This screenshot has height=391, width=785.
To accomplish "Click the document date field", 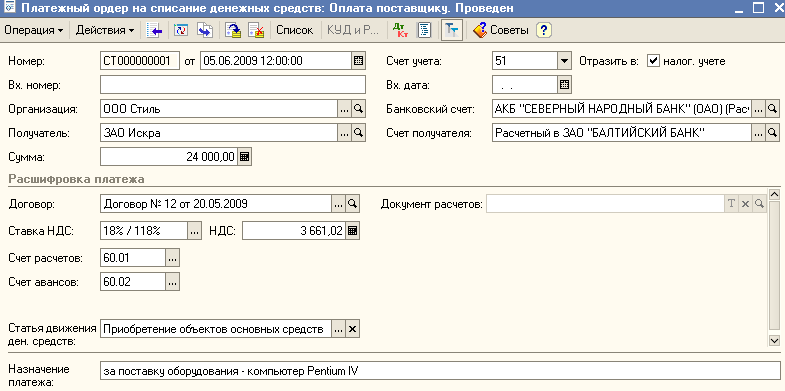I will (275, 61).
